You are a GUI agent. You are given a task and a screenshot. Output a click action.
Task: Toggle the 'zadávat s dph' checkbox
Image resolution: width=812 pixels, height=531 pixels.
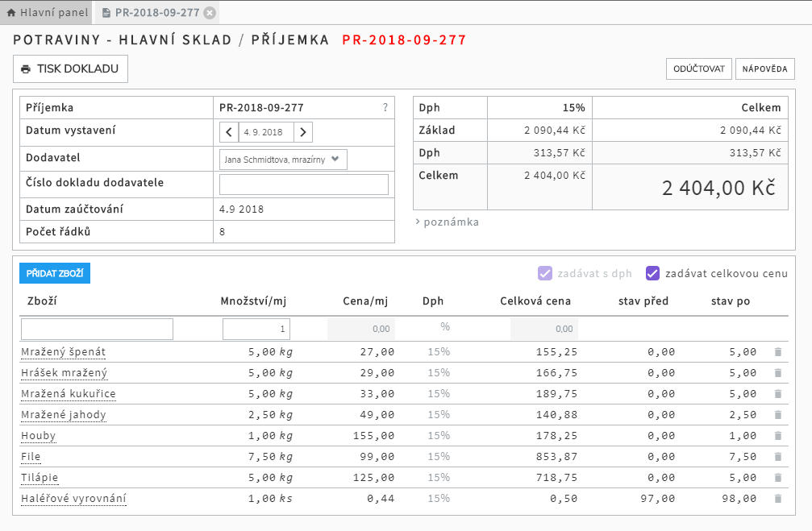point(545,273)
